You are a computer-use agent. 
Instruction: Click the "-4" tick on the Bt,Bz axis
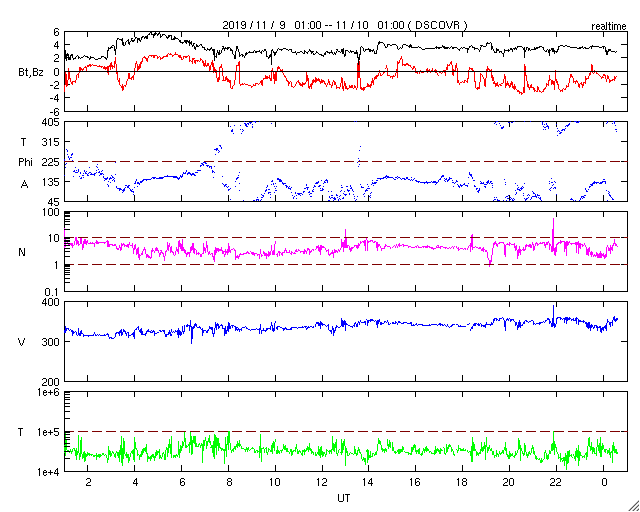pos(55,98)
